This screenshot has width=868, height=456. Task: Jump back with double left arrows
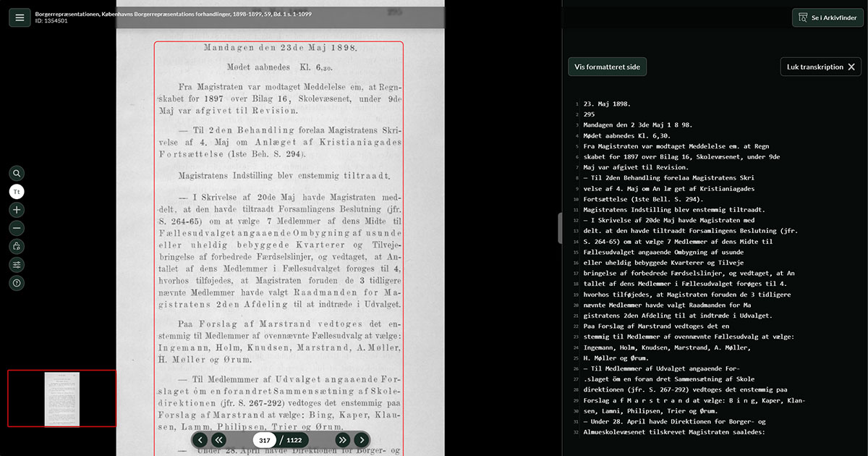tap(218, 440)
